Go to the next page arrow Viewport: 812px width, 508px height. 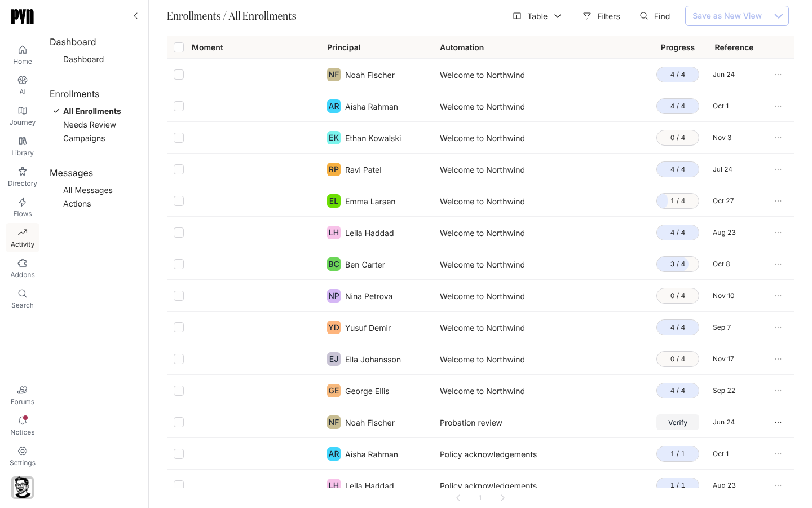(x=502, y=498)
